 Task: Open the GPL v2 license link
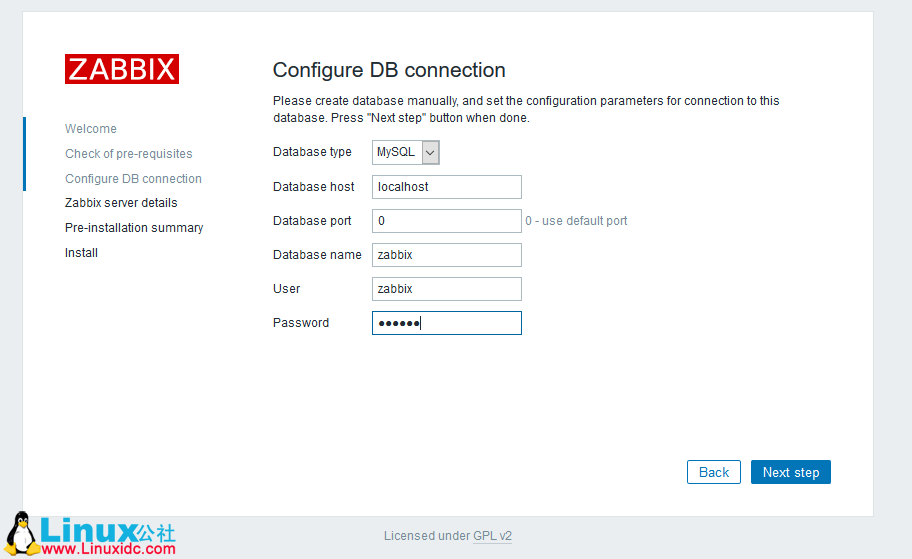point(492,536)
